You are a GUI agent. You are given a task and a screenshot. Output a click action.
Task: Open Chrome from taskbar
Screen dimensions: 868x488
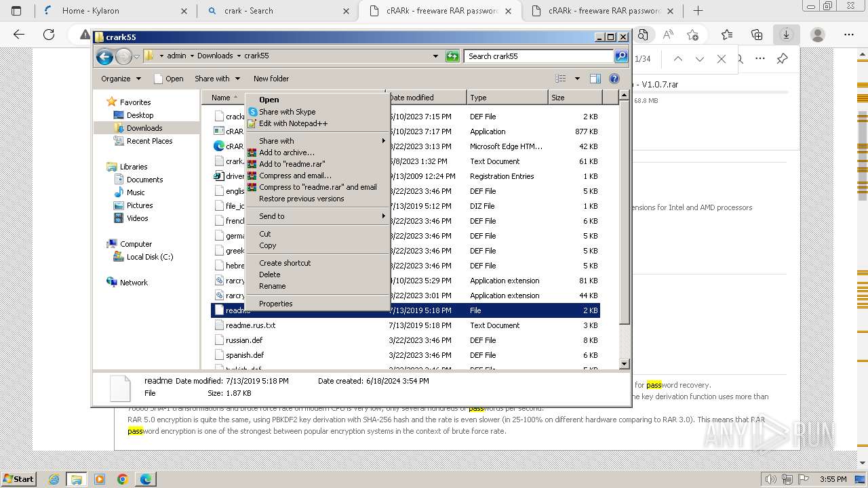(x=123, y=479)
